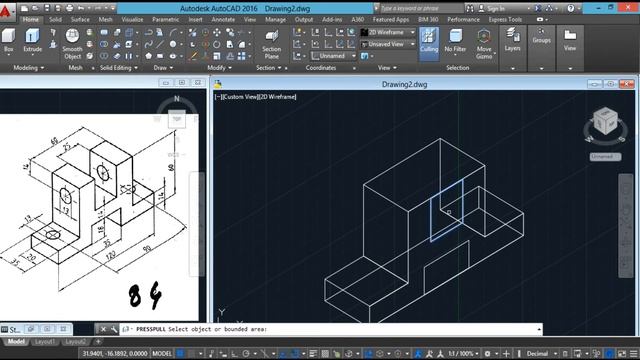Click the Unnamed button below the ViewCube

point(605,157)
